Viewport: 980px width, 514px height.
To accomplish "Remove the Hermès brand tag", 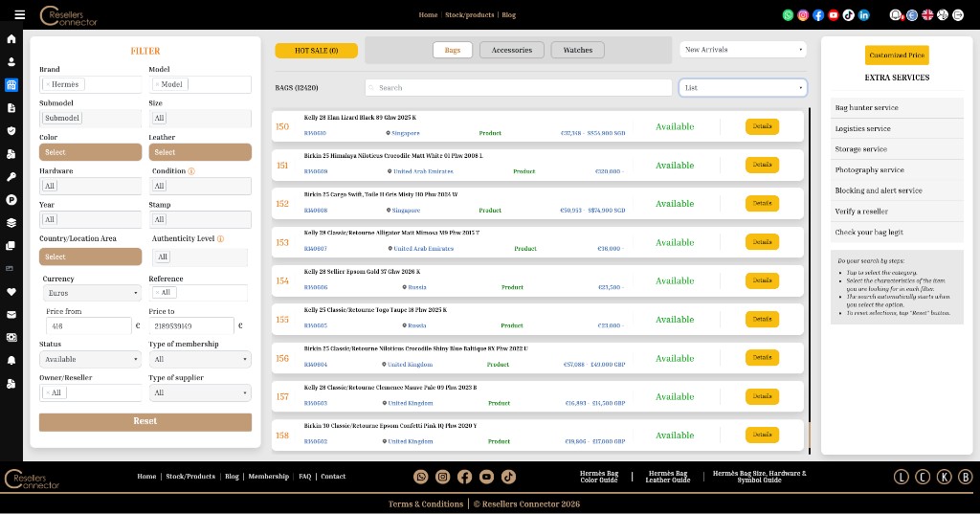I will pyautogui.click(x=48, y=84).
